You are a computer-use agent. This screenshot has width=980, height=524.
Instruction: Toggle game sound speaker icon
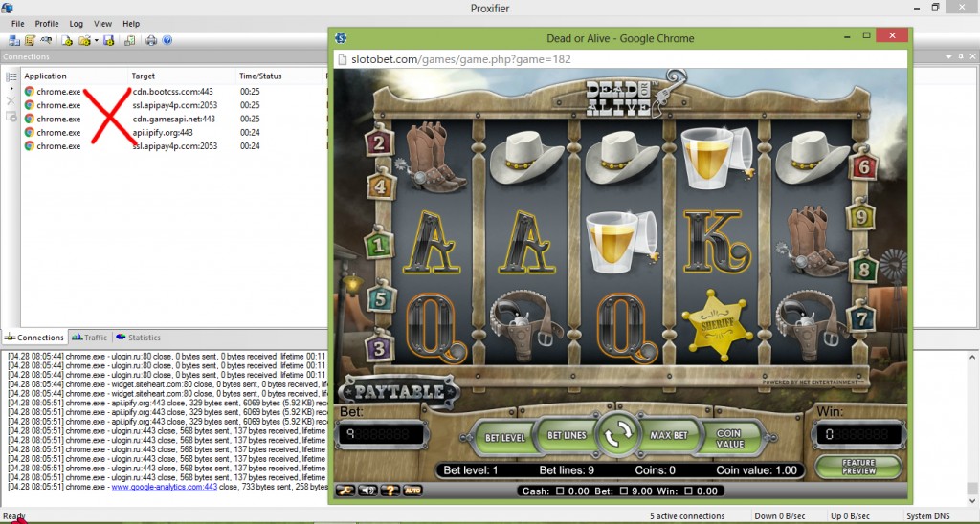click(367, 491)
